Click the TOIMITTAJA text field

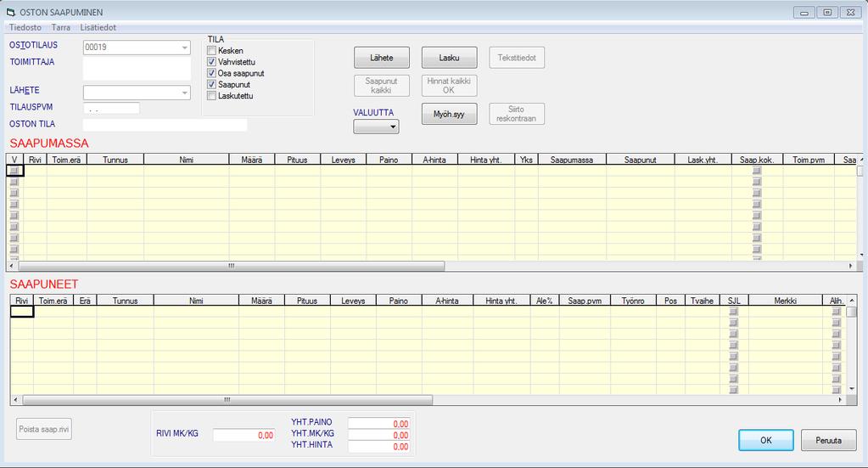click(137, 70)
